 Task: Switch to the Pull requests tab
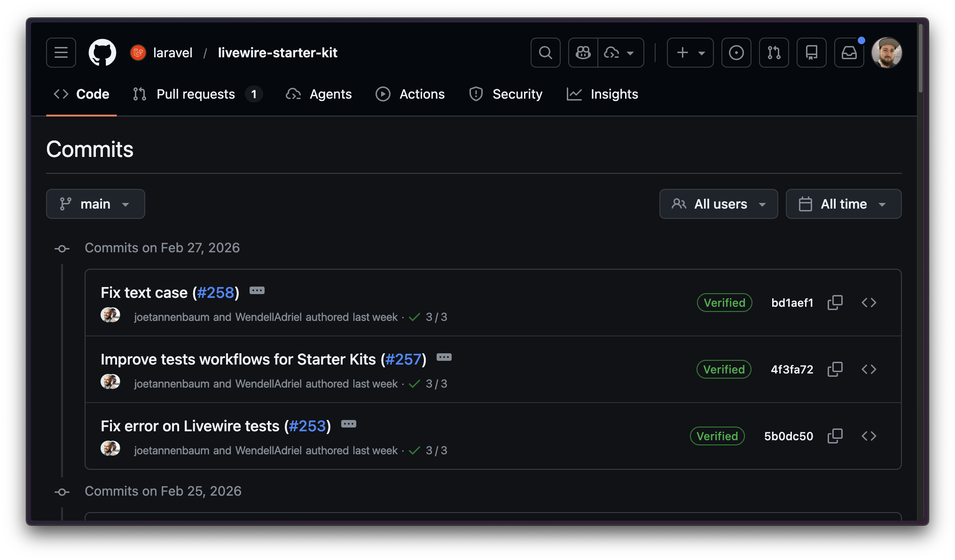(x=197, y=94)
